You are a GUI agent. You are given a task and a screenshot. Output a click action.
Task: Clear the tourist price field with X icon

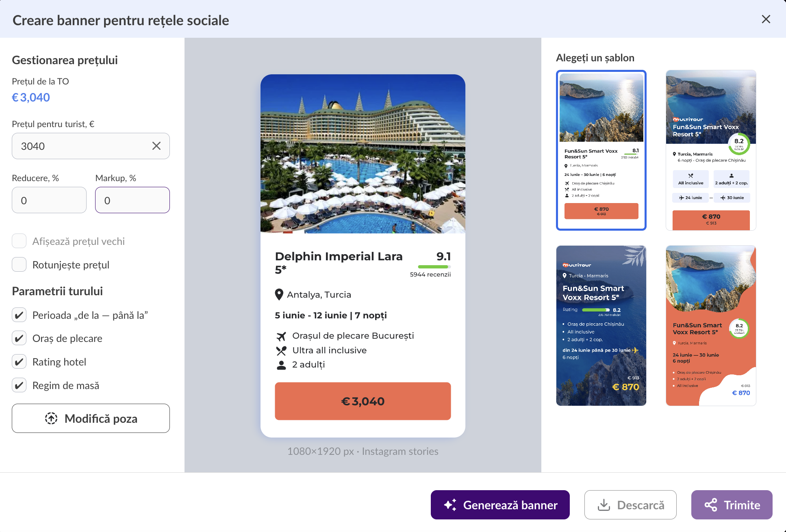[x=156, y=146]
